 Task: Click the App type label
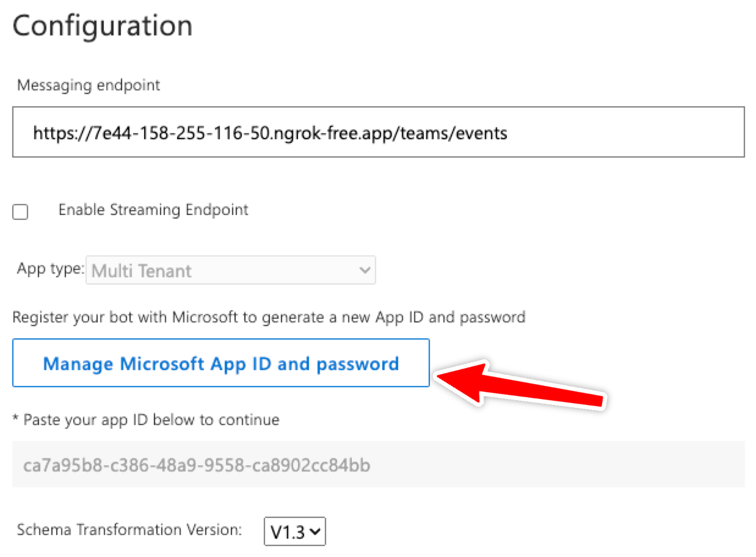click(x=51, y=269)
